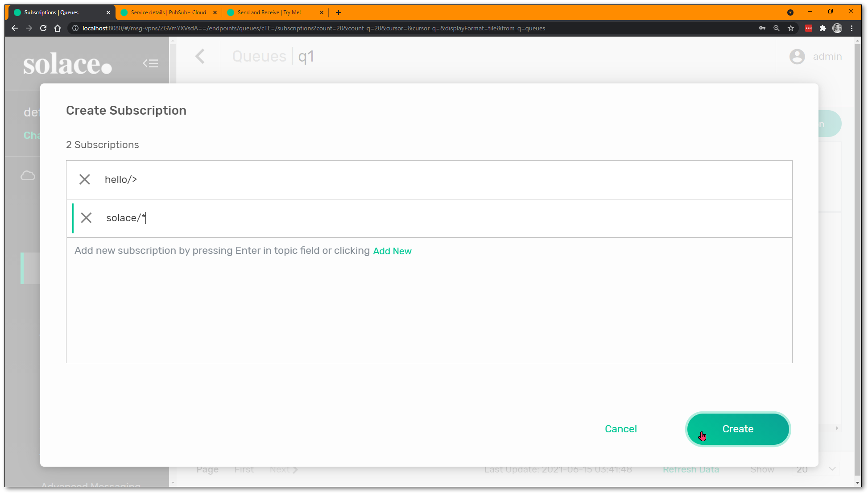Go to browser home page
Screen dimensions: 868x493
click(x=58, y=28)
